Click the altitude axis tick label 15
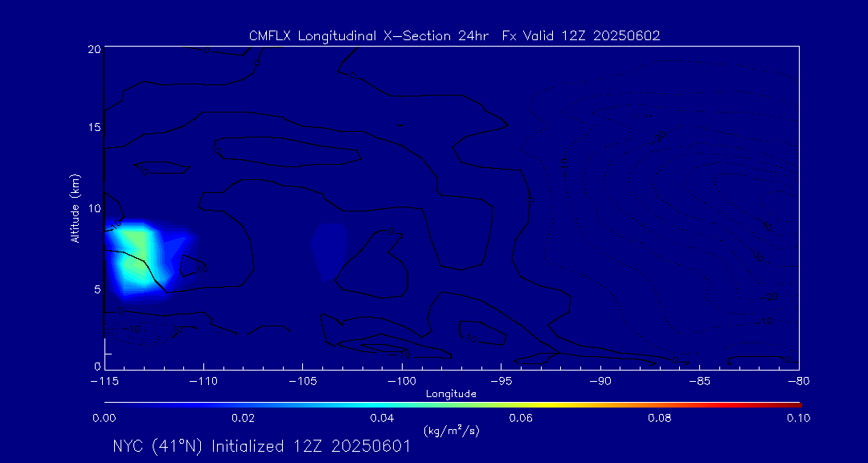868x463 pixels. [x=94, y=127]
